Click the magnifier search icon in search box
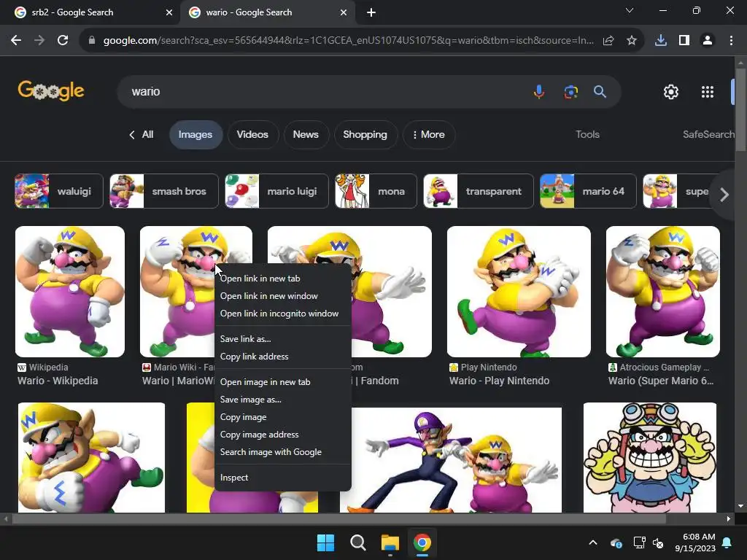 600,91
